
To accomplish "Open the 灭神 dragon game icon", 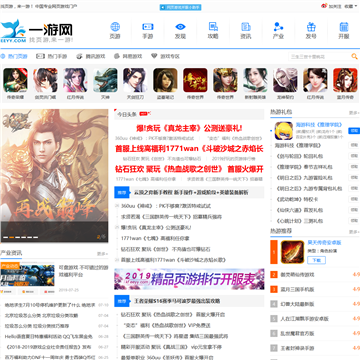I will [x=105, y=80].
